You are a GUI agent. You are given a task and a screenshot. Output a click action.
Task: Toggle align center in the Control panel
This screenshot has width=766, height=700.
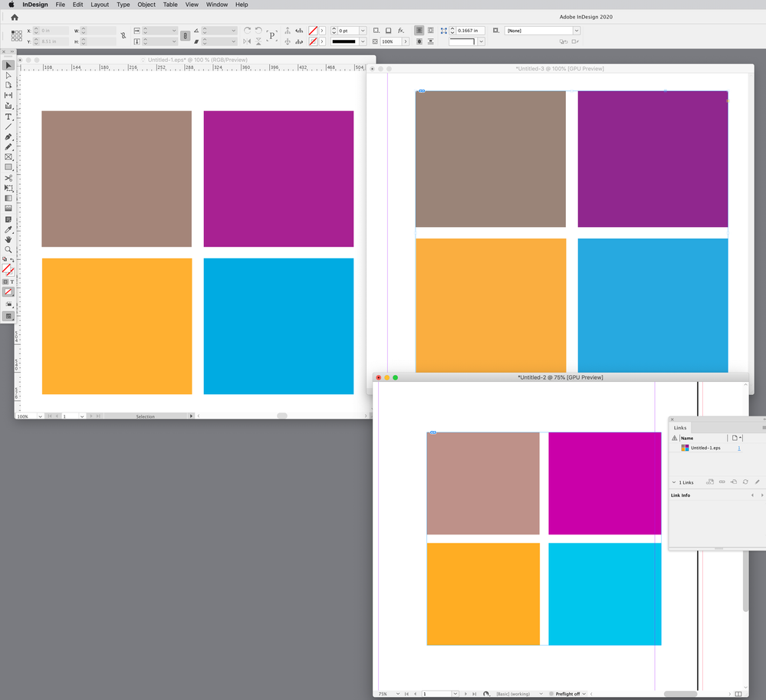point(419,31)
